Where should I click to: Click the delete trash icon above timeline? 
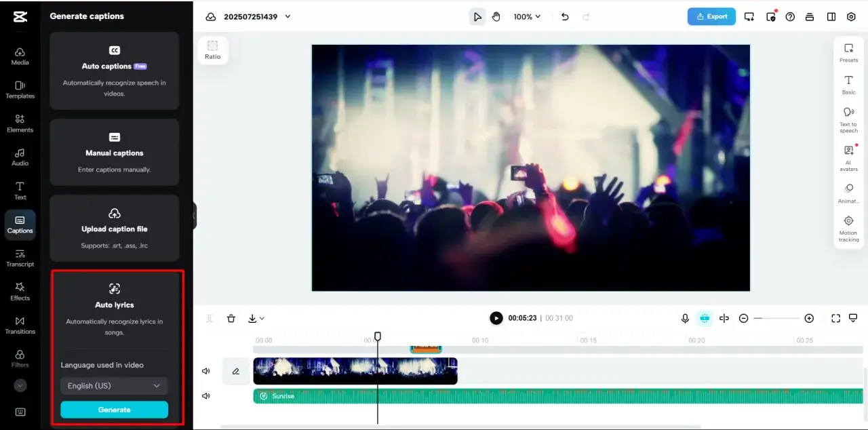point(231,318)
